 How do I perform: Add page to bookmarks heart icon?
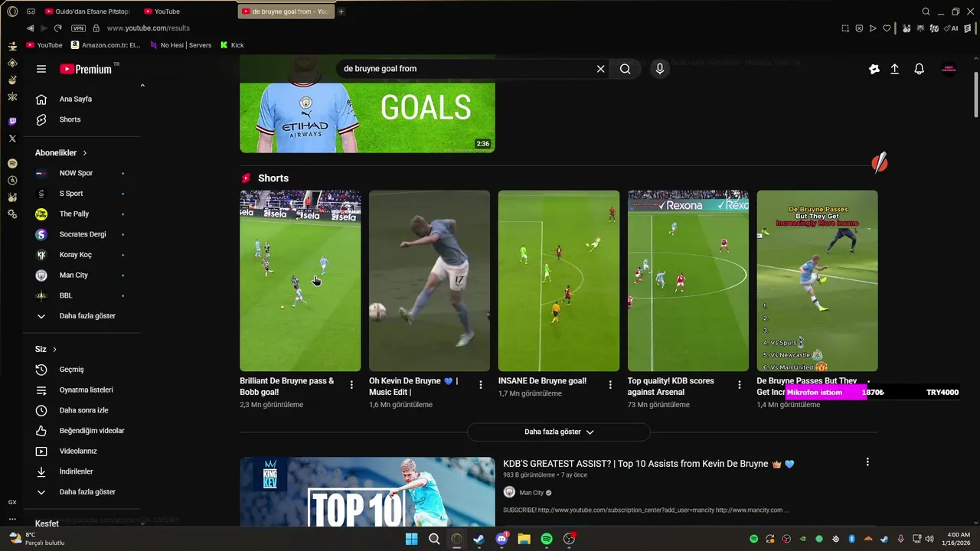tap(887, 28)
